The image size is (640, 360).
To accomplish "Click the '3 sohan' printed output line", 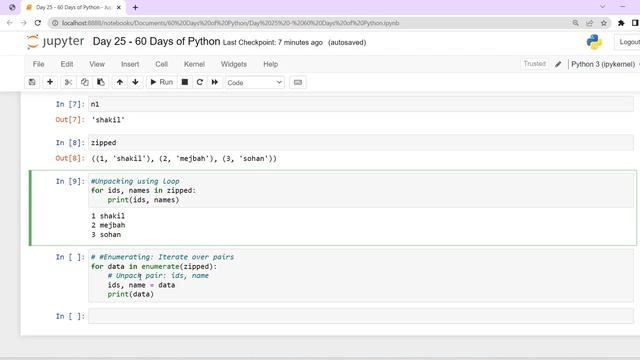I will [106, 235].
